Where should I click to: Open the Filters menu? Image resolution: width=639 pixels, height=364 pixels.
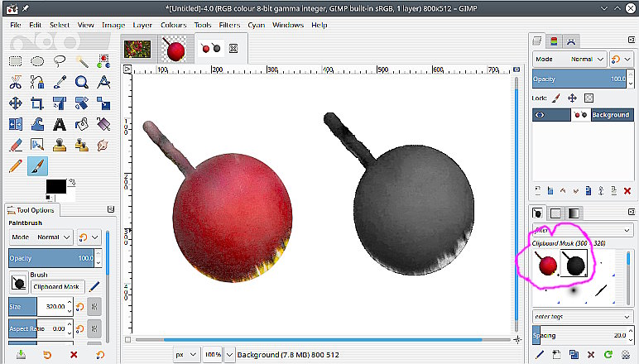[229, 25]
